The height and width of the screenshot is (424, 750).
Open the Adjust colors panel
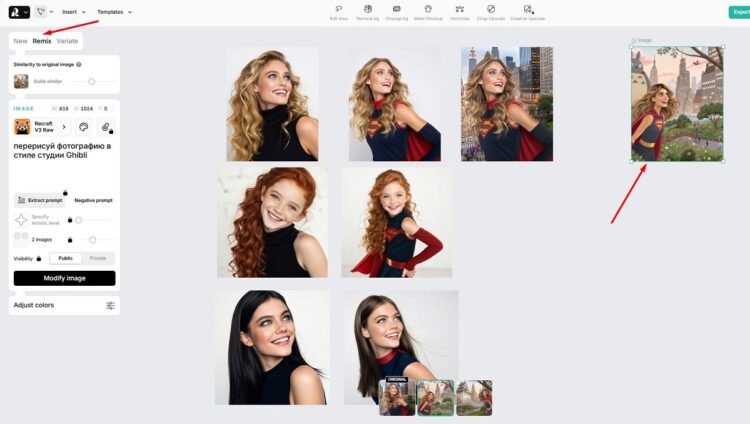pos(64,305)
